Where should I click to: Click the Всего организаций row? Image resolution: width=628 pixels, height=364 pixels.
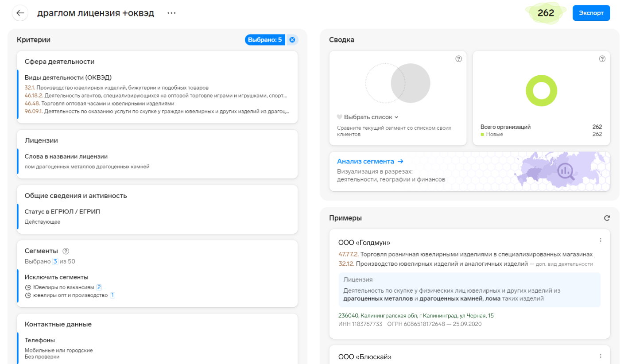(x=541, y=127)
